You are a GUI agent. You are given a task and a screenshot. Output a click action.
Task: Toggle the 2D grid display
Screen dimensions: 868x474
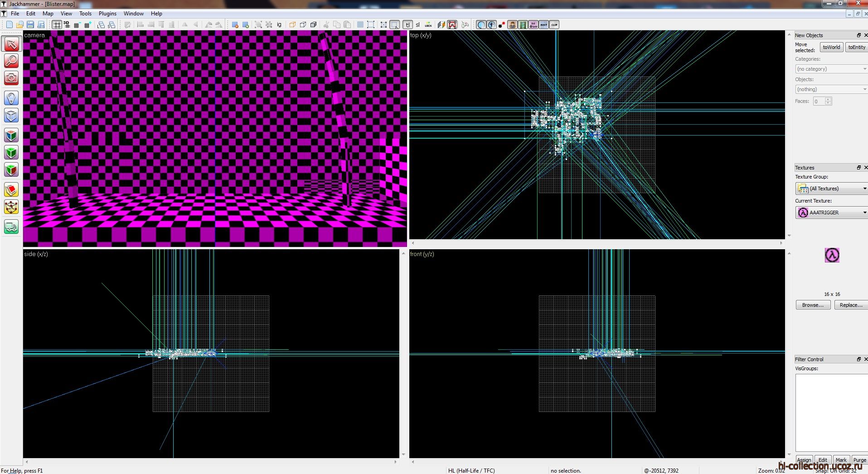[x=57, y=24]
